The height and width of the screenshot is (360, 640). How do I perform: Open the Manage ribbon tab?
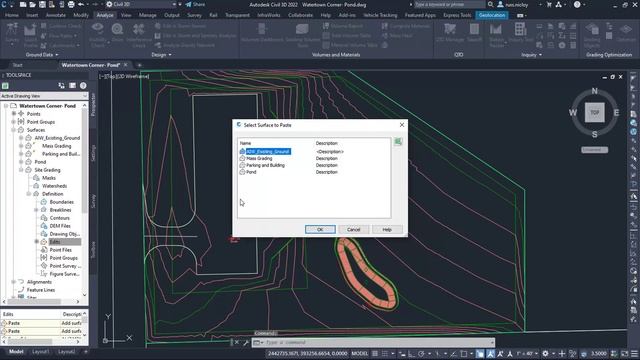[147, 15]
